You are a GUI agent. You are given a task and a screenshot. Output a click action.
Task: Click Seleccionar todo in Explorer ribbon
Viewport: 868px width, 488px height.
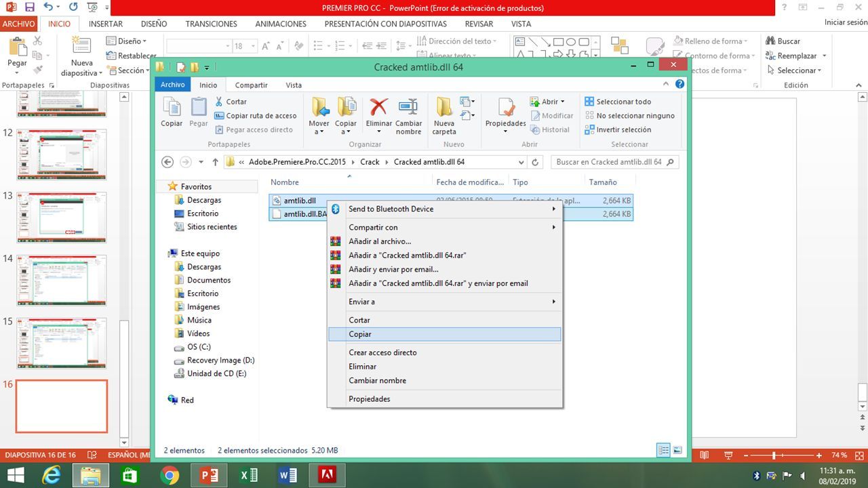pyautogui.click(x=618, y=102)
